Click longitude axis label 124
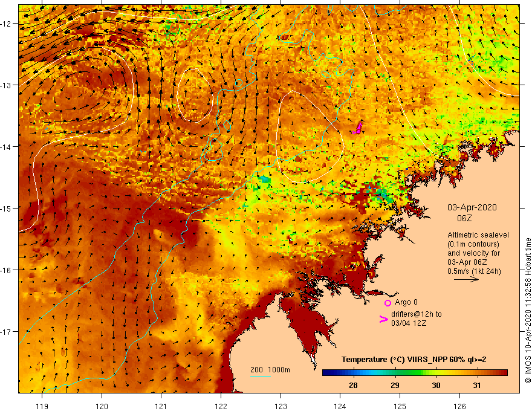532x411 pixels. (340, 406)
